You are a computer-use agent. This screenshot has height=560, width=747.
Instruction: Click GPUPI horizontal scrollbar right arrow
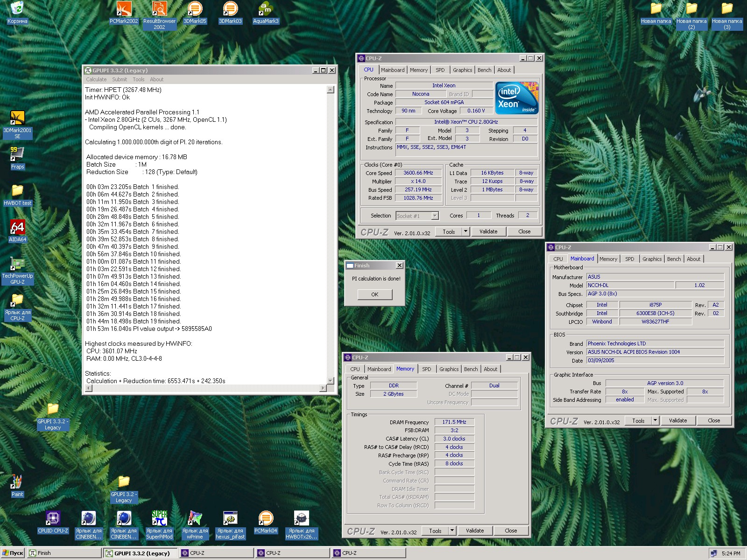click(x=323, y=388)
